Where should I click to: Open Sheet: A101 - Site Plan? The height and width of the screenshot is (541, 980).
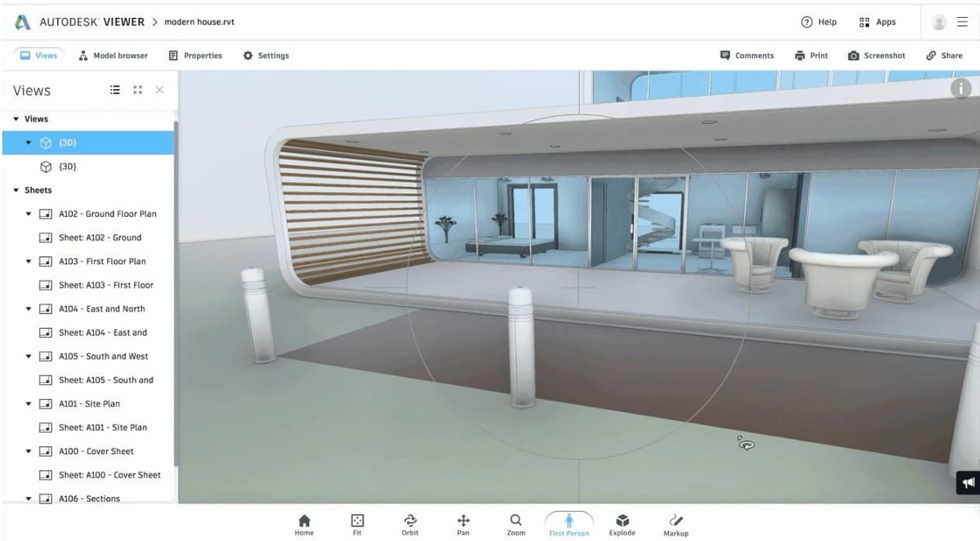[x=102, y=428]
